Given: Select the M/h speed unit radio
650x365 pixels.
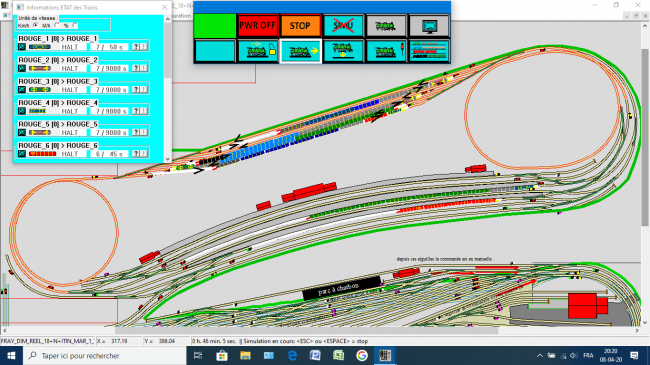Looking at the screenshot, I should click(x=57, y=25).
